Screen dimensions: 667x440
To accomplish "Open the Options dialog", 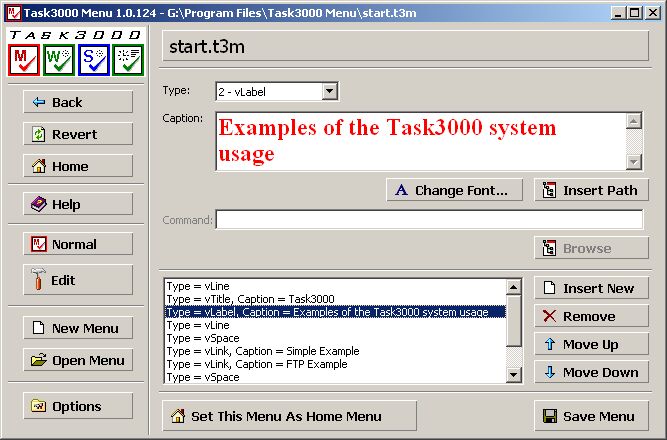I will coord(78,406).
